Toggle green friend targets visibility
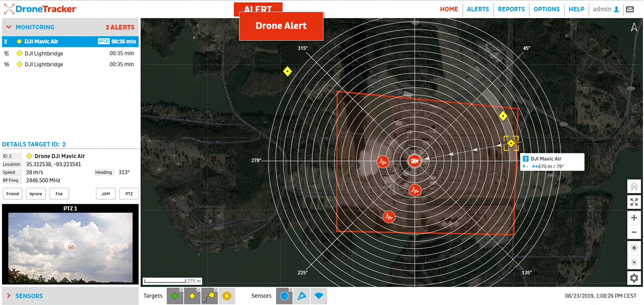The height and width of the screenshot is (305, 644). (x=175, y=296)
